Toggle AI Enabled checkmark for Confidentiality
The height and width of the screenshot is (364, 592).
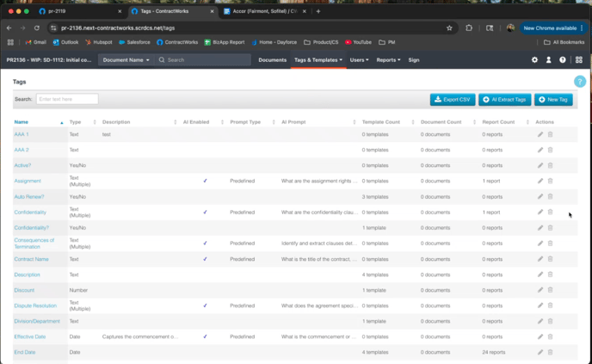click(x=205, y=212)
